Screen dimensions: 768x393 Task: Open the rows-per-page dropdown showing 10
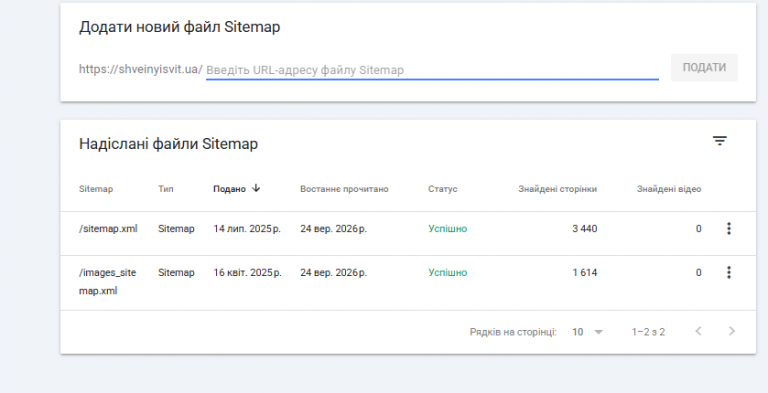(587, 332)
